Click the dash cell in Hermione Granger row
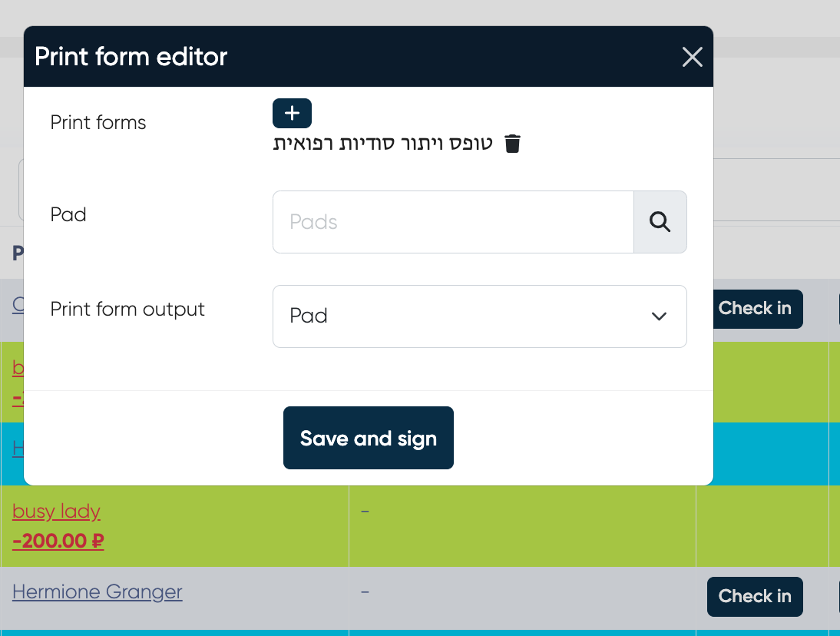 tap(365, 592)
